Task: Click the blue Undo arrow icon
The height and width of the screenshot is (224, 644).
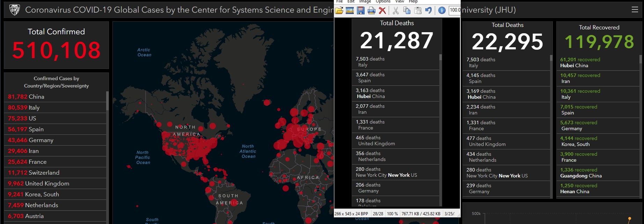Action: [x=429, y=10]
